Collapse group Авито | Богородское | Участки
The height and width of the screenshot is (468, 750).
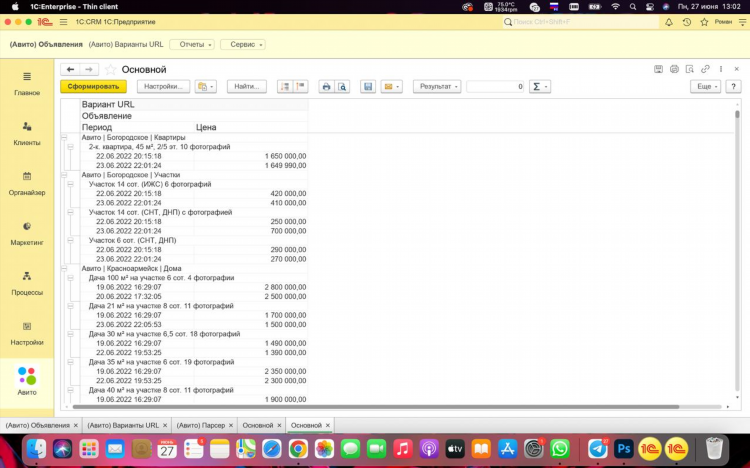point(64,175)
